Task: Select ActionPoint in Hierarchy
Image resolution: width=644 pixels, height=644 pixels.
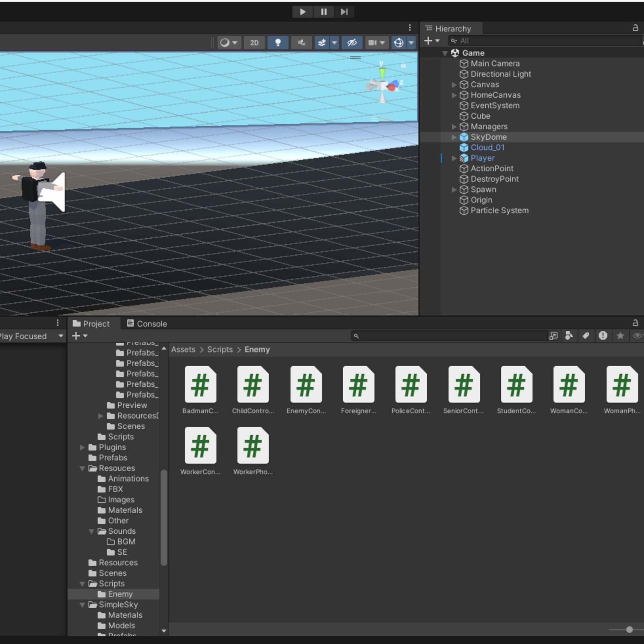Action: coord(492,169)
